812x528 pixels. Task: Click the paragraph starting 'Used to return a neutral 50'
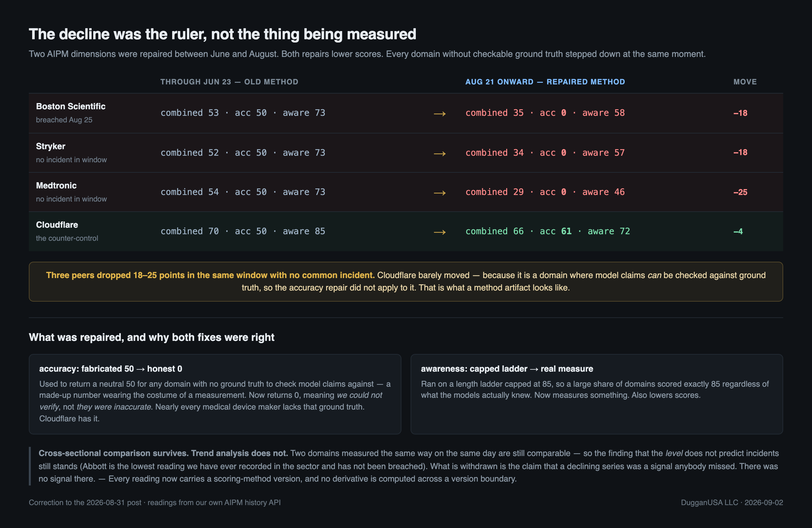pos(215,401)
